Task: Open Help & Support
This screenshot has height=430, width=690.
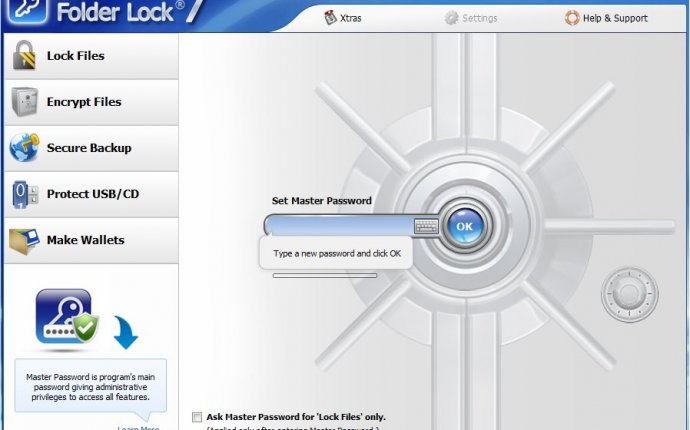Action: pos(606,18)
